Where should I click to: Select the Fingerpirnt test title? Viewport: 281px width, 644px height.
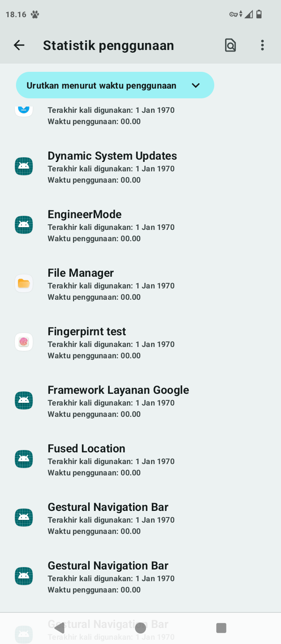(87, 331)
